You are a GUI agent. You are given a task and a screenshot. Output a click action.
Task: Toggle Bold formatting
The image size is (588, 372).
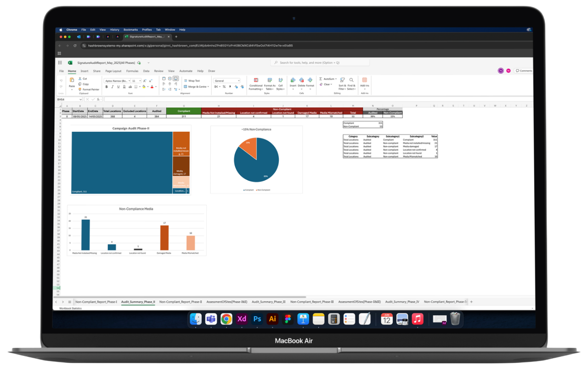(107, 86)
